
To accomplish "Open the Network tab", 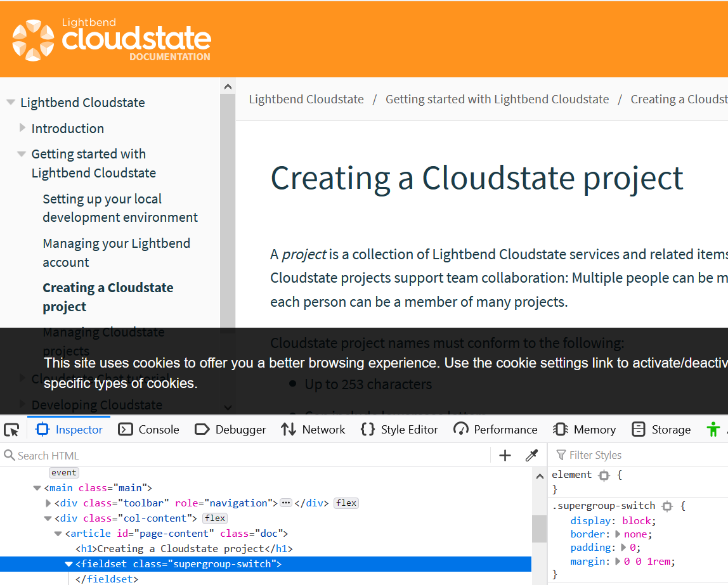I will pos(313,430).
